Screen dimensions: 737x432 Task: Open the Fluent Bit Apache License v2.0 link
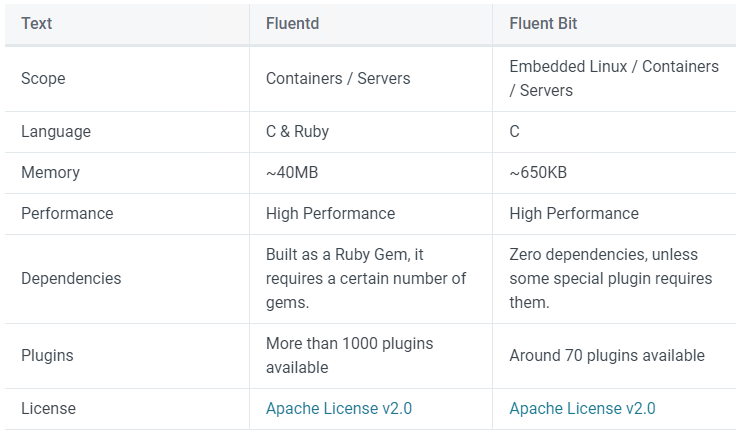tap(582, 408)
